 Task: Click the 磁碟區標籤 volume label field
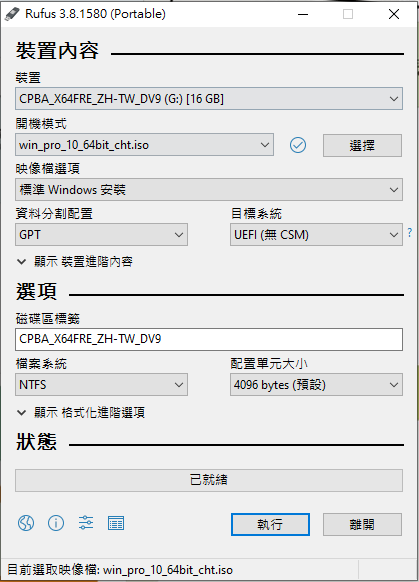click(x=209, y=339)
